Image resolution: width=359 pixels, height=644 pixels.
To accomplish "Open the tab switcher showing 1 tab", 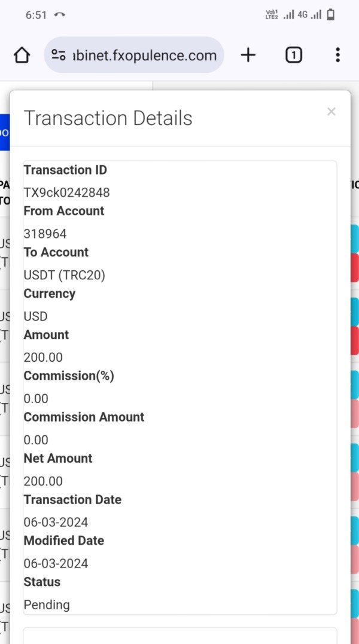I will click(293, 56).
